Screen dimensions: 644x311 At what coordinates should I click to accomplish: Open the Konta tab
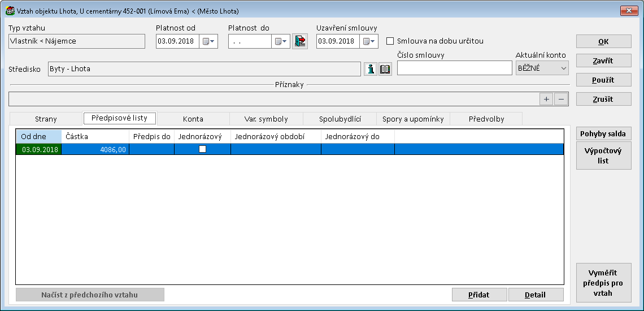[193, 119]
